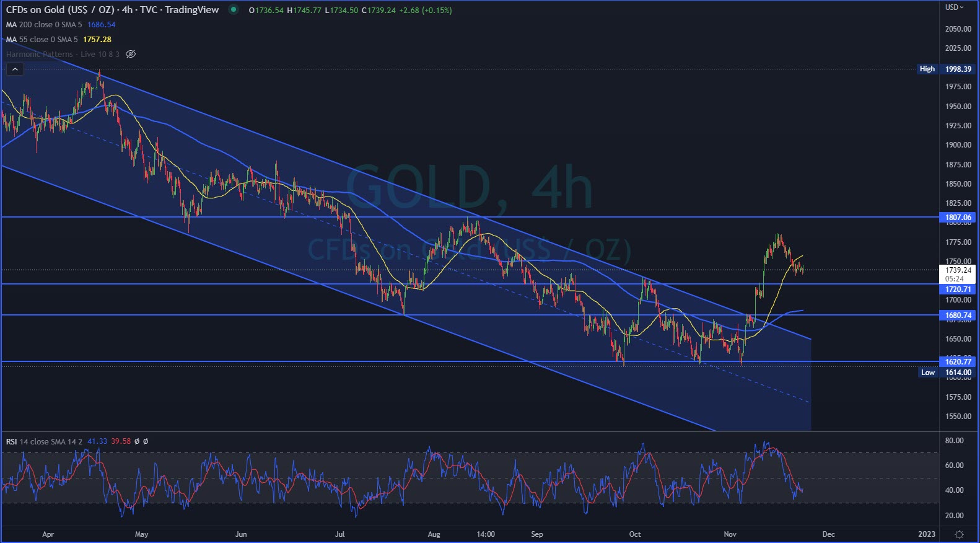
Task: Click the green market status dot
Action: (233, 10)
